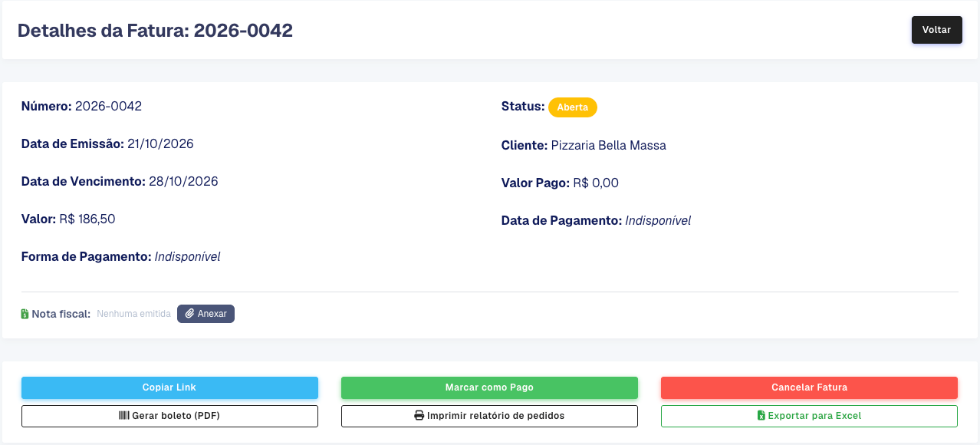
Task: Click the Status label
Action: 523,106
